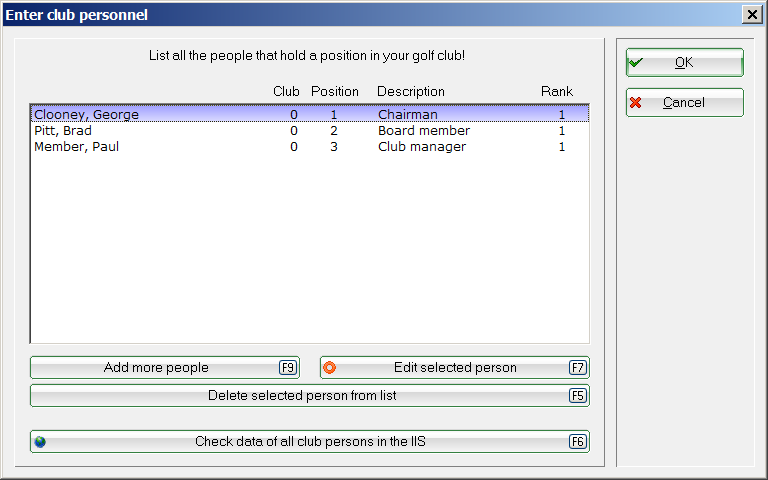This screenshot has height=480, width=768.
Task: Check data of all club persons in the IIS
Action: [310, 442]
